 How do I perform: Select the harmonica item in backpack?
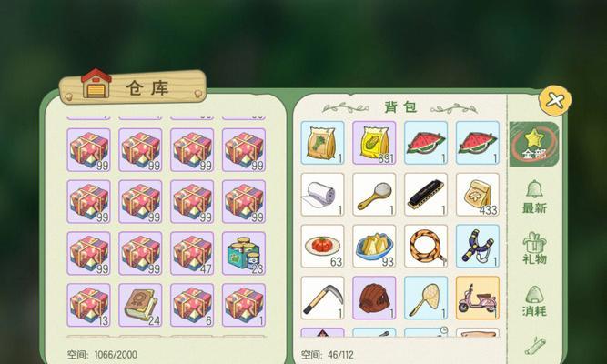[x=426, y=195]
